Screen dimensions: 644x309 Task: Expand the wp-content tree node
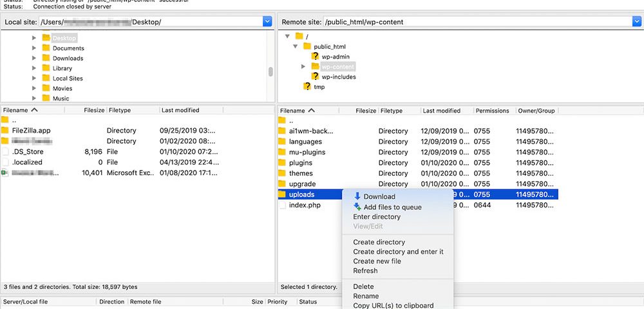(x=303, y=66)
